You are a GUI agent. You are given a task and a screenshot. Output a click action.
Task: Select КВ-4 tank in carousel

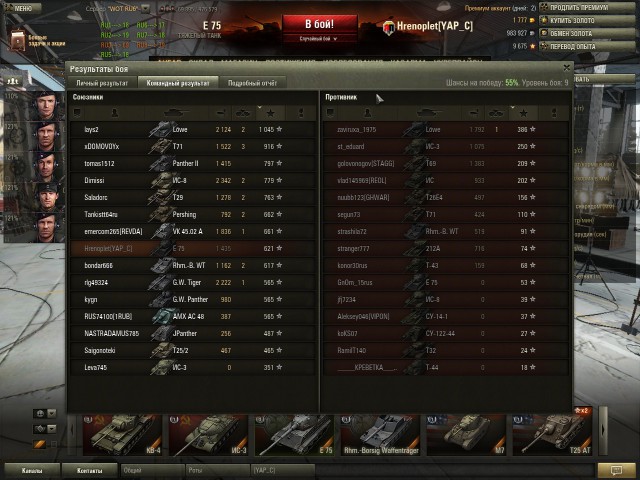point(122,435)
